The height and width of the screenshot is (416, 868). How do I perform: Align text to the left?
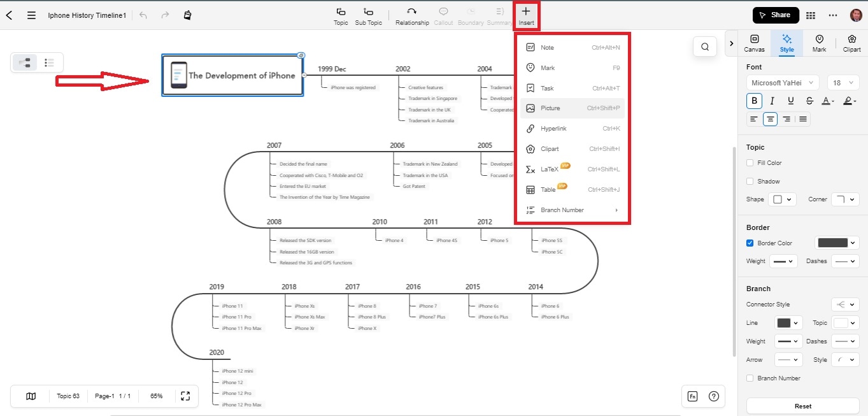click(x=754, y=119)
